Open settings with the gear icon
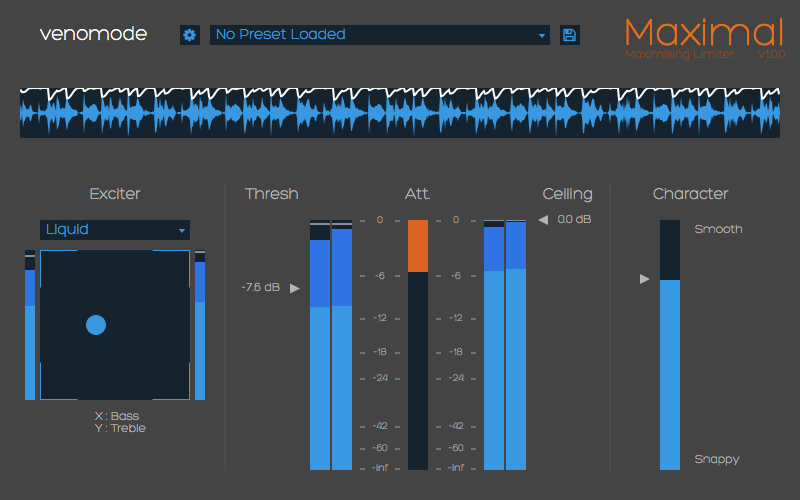 coord(190,35)
